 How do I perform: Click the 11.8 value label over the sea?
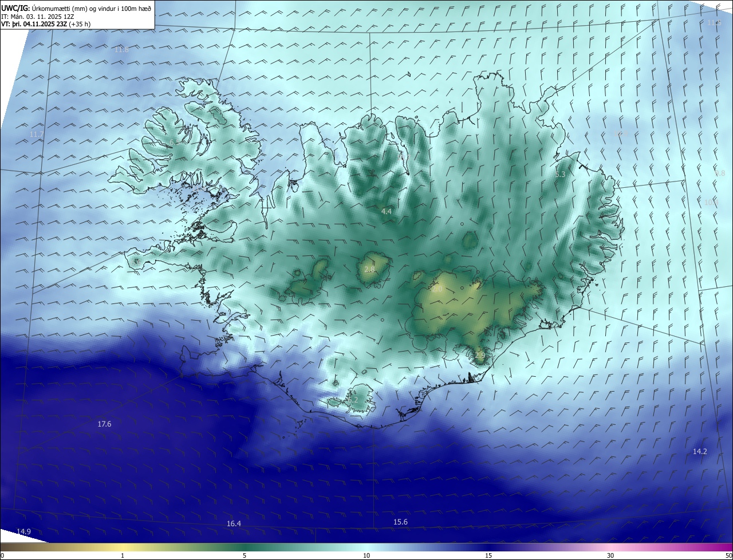coord(121,50)
